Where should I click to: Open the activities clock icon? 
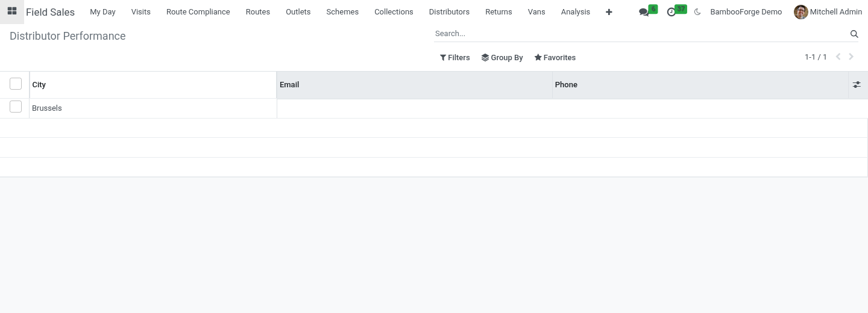click(671, 12)
